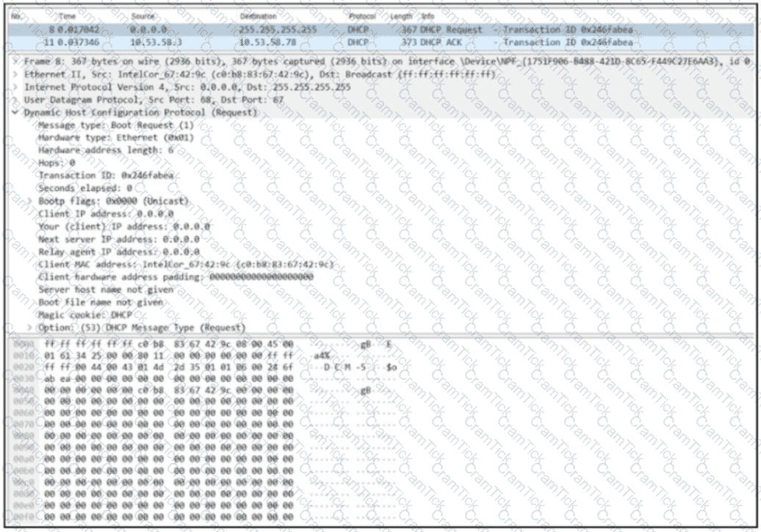The width and height of the screenshot is (761, 532).
Task: Expand the Bootp flags field arrow
Action: point(29,201)
